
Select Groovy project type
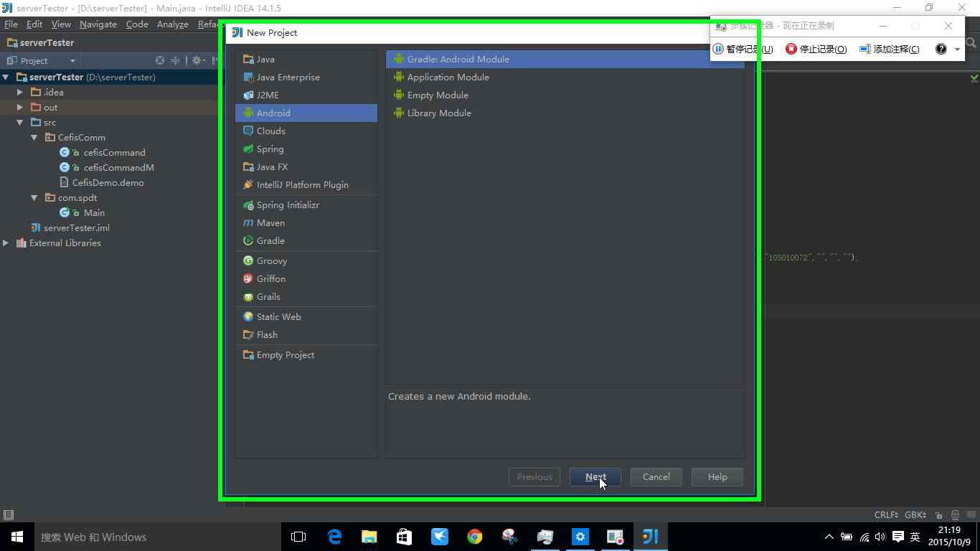point(306,261)
